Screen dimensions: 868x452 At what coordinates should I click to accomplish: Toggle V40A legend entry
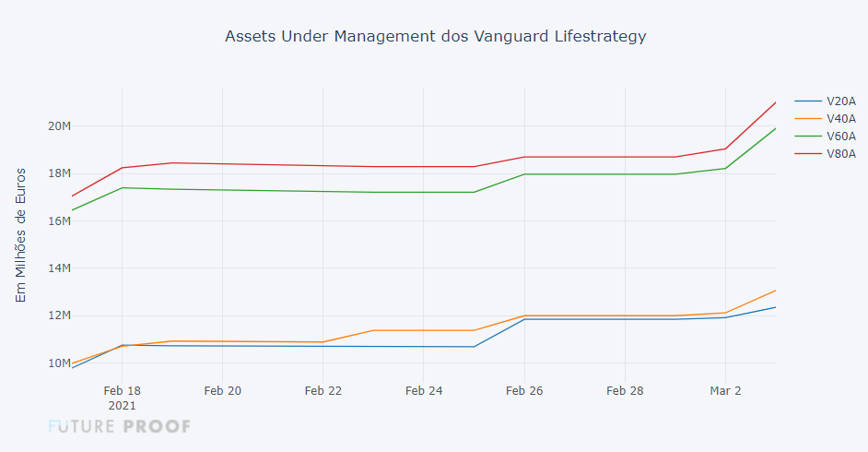tap(841, 118)
